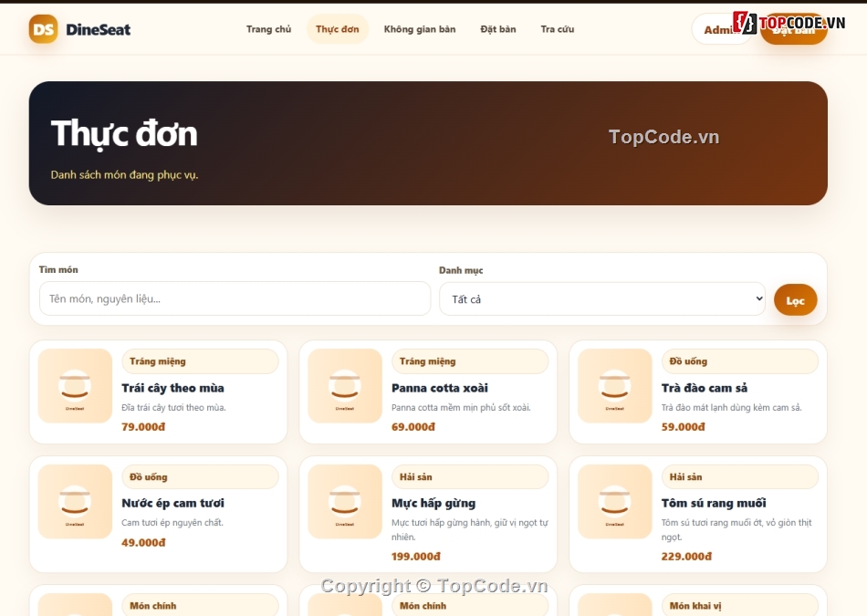
Task: Click the Admin button
Action: (x=722, y=30)
